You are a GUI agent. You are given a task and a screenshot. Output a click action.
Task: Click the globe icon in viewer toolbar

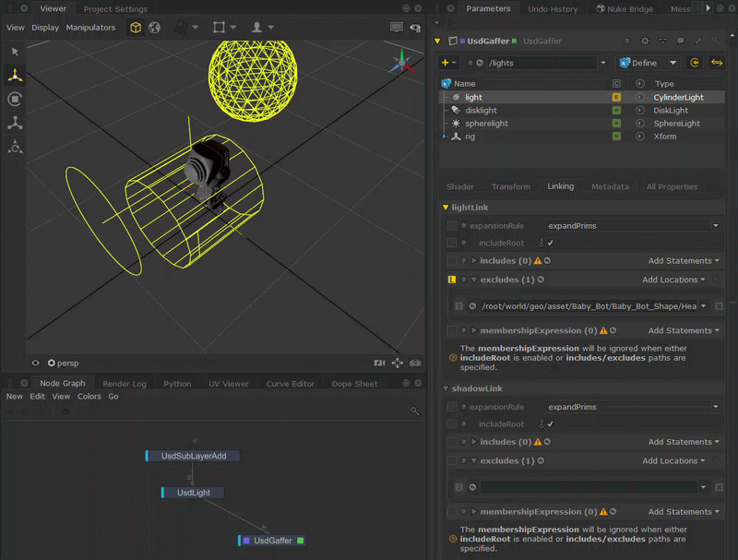(x=154, y=28)
